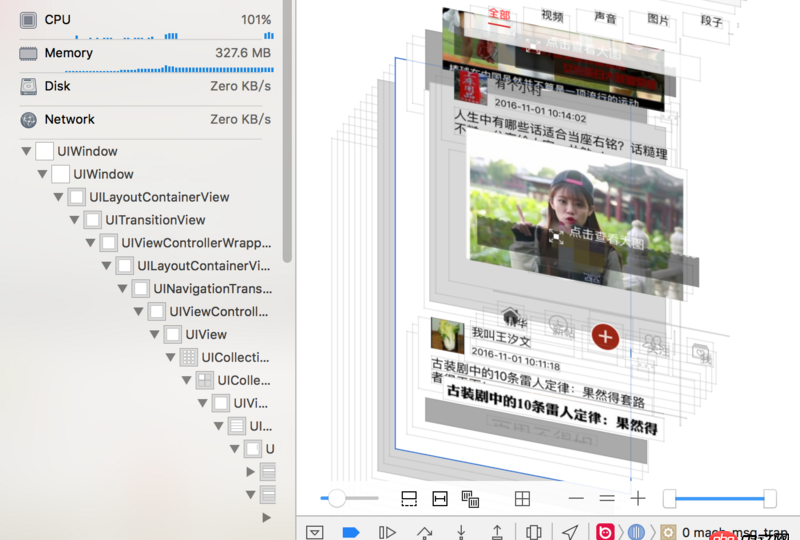Viewport: 800px width, 540px height.
Task: Collapse the UIViewControllerWrapp... node
Action: (x=90, y=243)
